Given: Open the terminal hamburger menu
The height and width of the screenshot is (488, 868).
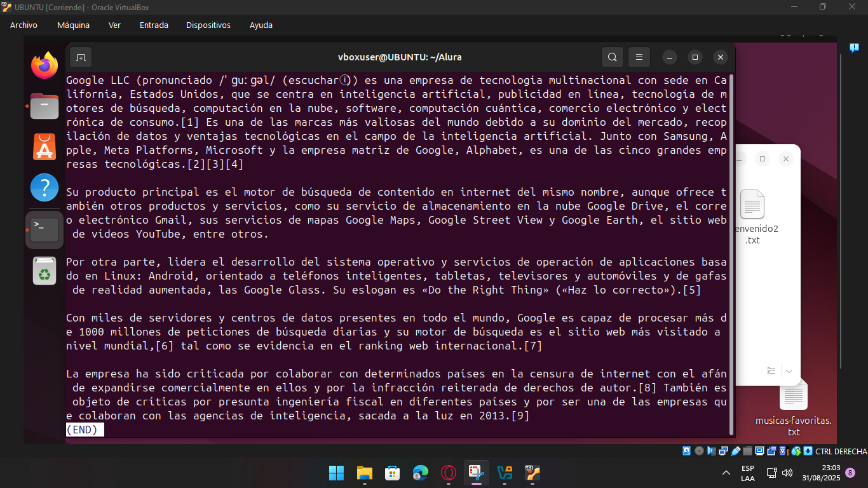Looking at the screenshot, I should pos(639,57).
